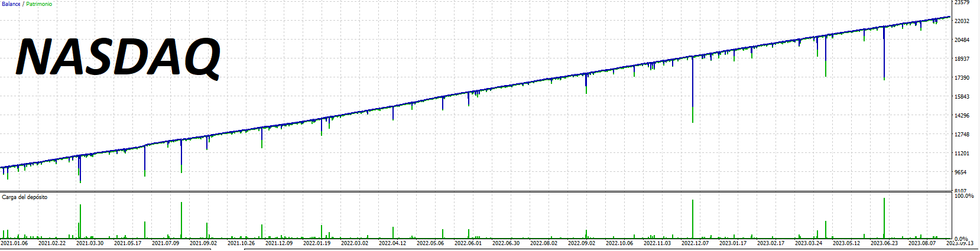Image resolution: width=980 pixels, height=251 pixels.
Task: Click the 23579 value on the price axis
Action: click(962, 2)
